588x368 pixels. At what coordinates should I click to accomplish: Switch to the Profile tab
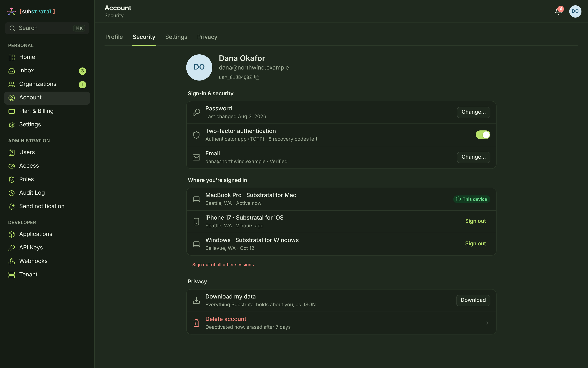pyautogui.click(x=114, y=37)
